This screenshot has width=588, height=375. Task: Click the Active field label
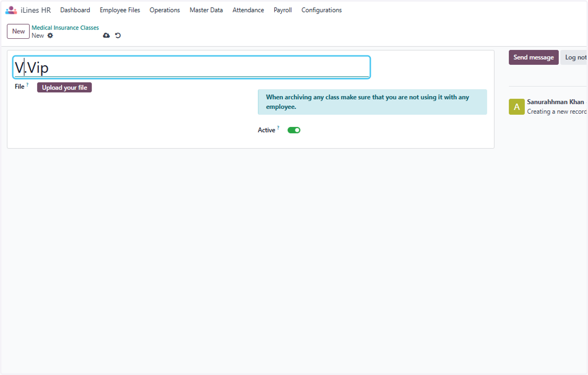(x=267, y=130)
